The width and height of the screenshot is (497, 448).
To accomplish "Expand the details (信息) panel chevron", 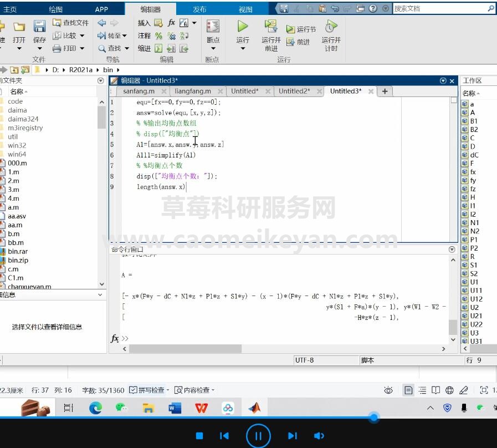I will [100, 295].
